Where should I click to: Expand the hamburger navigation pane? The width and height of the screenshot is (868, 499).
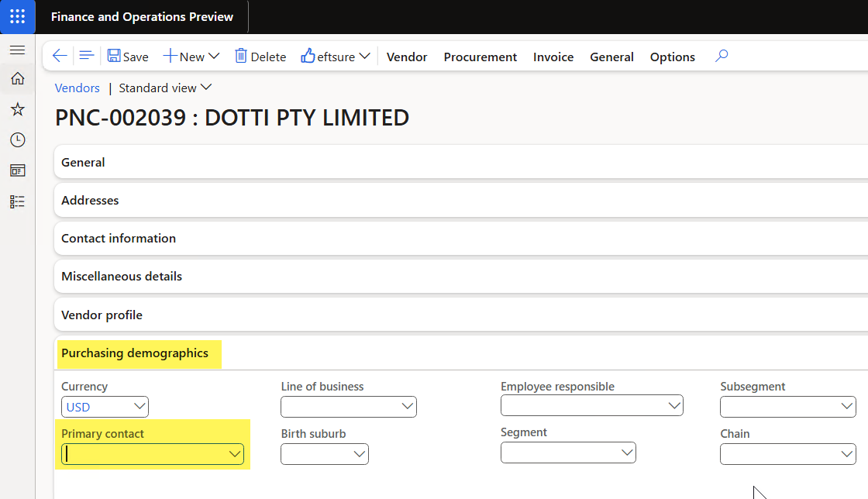coord(18,50)
